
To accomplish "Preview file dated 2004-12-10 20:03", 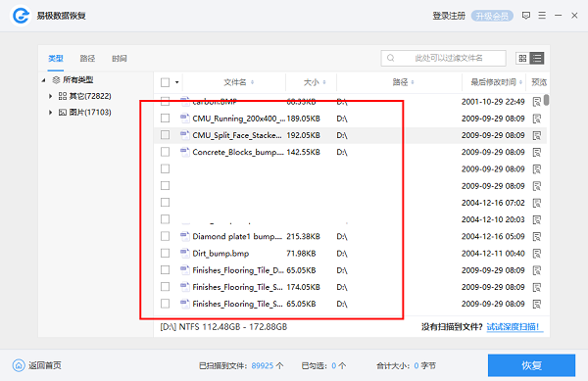I will (537, 219).
